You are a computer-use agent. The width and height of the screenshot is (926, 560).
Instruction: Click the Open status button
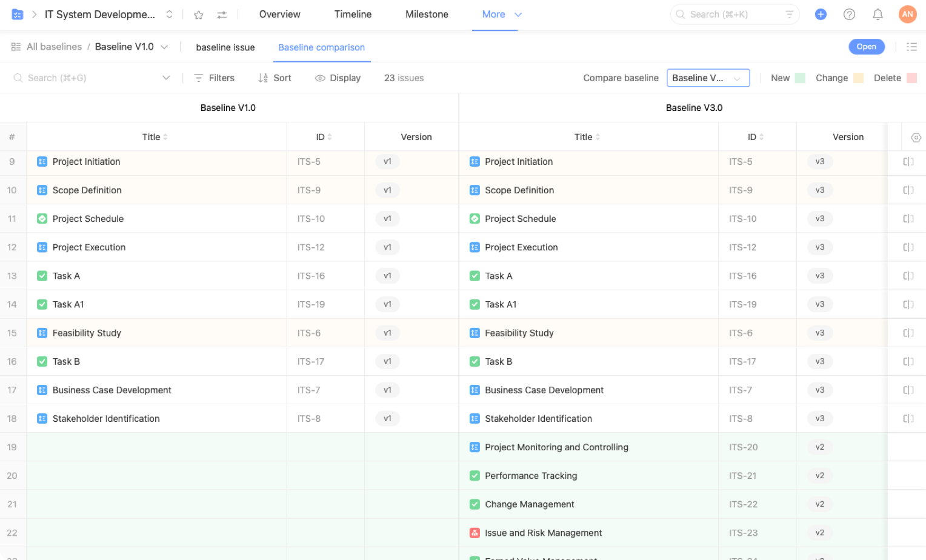[866, 47]
